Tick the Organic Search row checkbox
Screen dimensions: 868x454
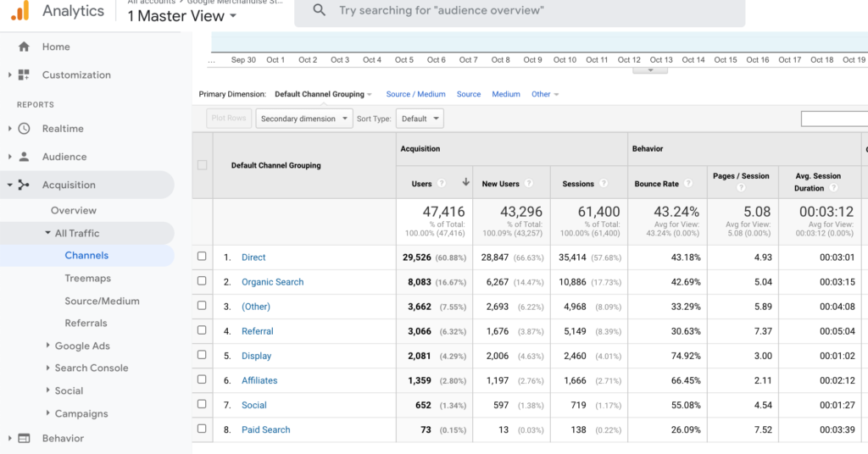point(202,281)
